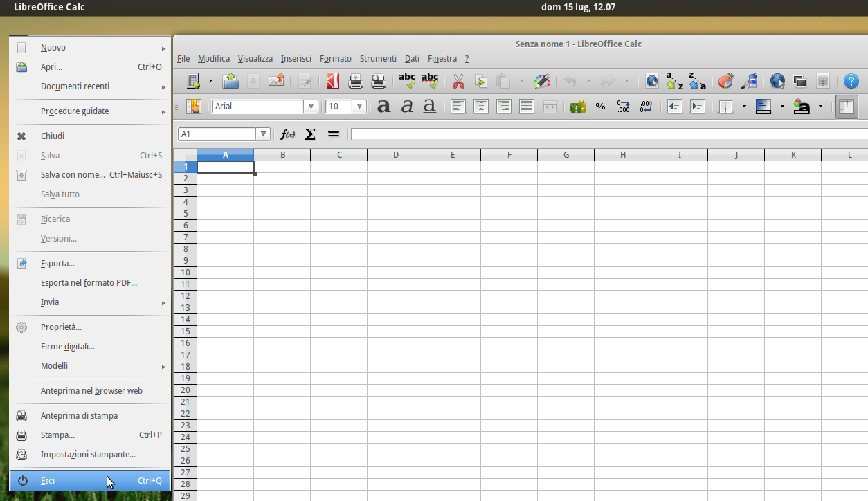Click the Sort descending z-a icon
This screenshot has width=868, height=501.
pyautogui.click(x=697, y=81)
